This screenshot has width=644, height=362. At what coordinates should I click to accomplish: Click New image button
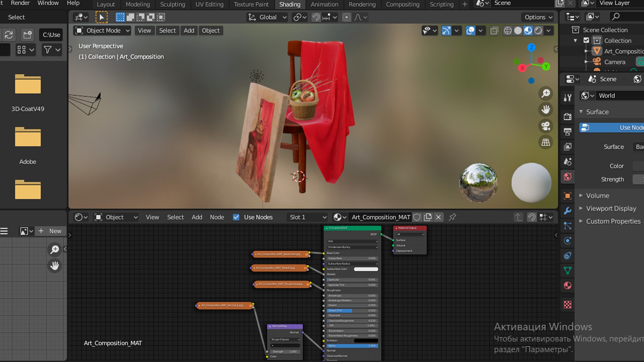(x=50, y=231)
